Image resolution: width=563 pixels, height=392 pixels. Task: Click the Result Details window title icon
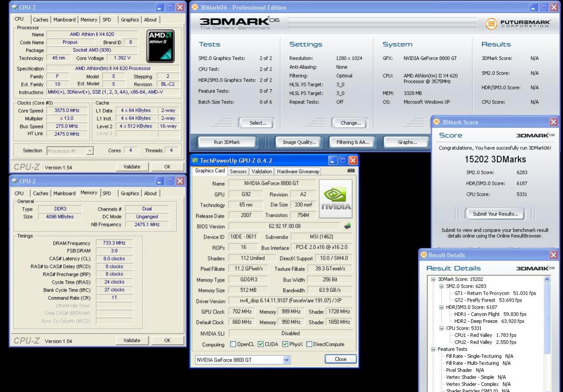coord(424,255)
